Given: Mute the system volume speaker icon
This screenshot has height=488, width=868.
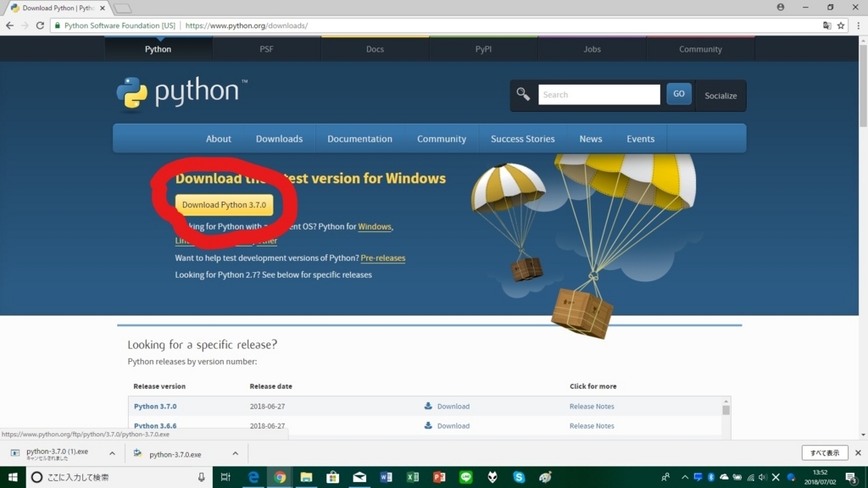Looking at the screenshot, I should (x=763, y=477).
